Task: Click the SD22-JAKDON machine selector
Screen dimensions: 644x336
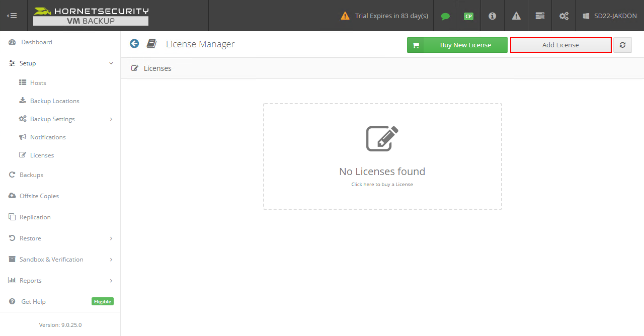Action: coord(609,16)
